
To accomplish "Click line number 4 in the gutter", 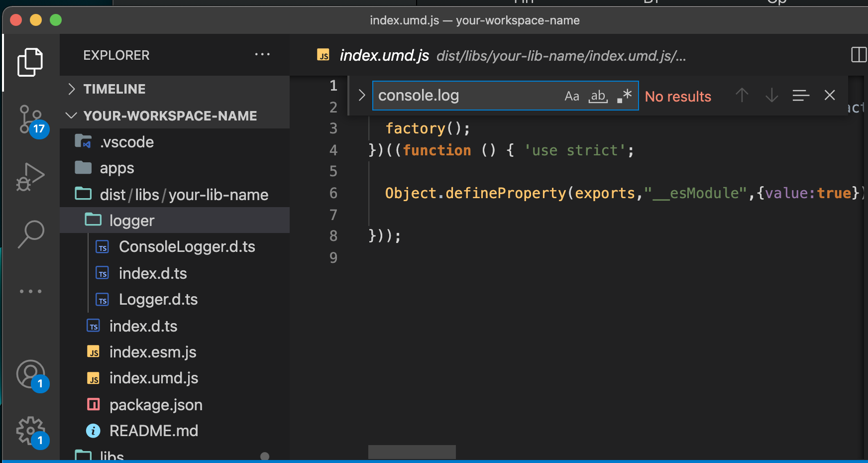I will tap(333, 150).
